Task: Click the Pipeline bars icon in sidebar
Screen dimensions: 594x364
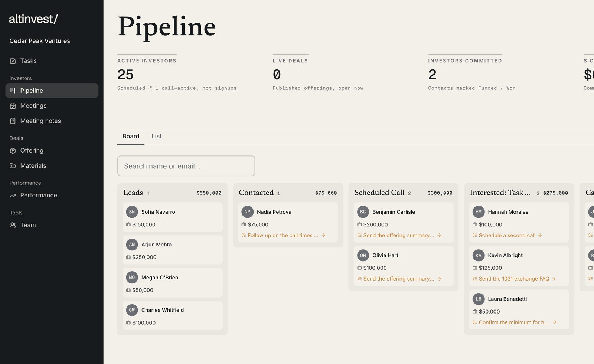Action: [13, 91]
